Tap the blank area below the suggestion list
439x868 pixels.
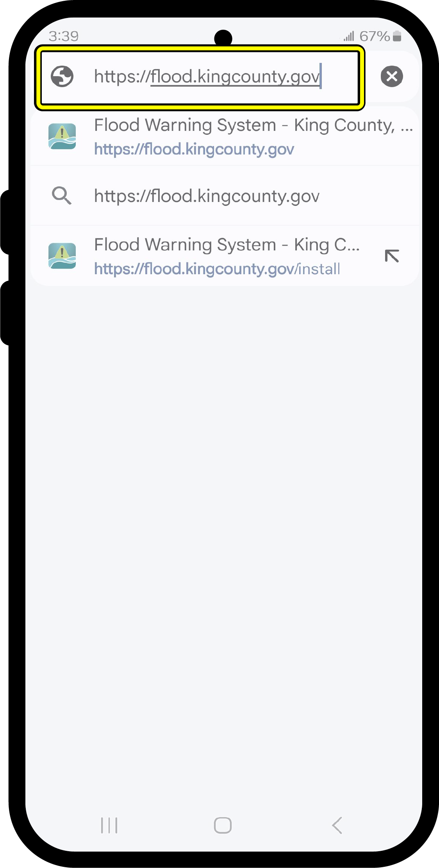(x=223, y=508)
